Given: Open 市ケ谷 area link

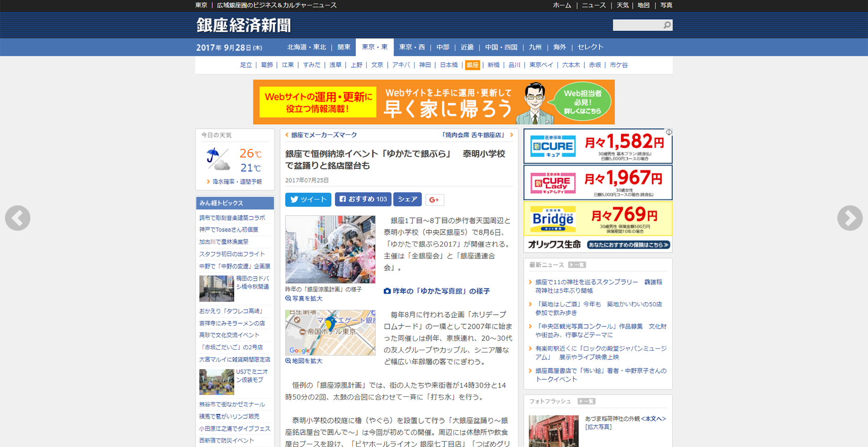Looking at the screenshot, I should coord(619,65).
